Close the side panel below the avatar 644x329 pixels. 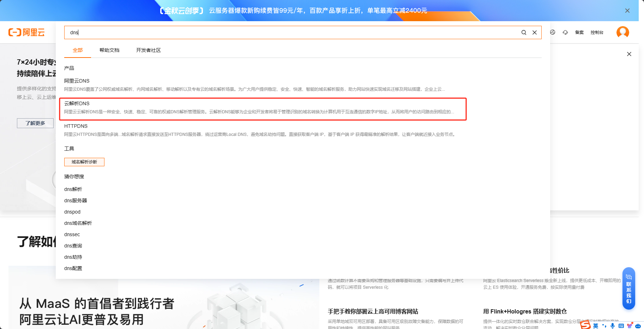629,54
